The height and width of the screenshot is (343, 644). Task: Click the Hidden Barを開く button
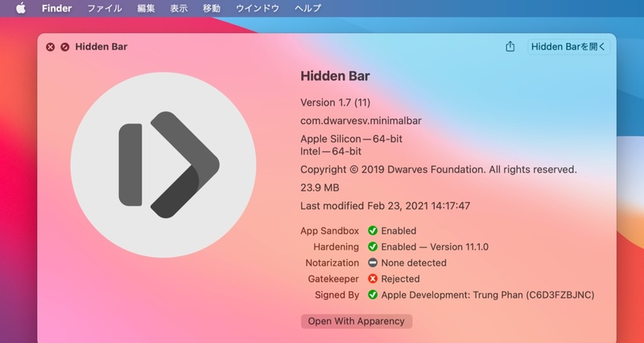(x=568, y=47)
